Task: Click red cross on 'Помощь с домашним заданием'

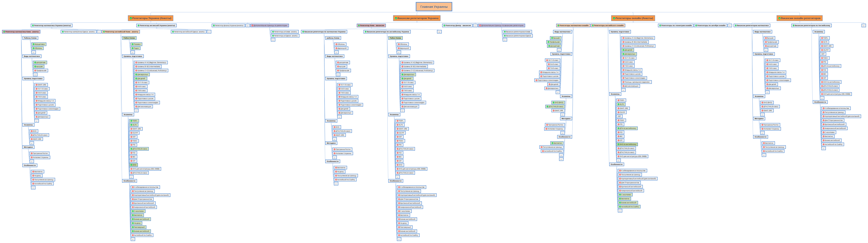Action: point(623,82)
